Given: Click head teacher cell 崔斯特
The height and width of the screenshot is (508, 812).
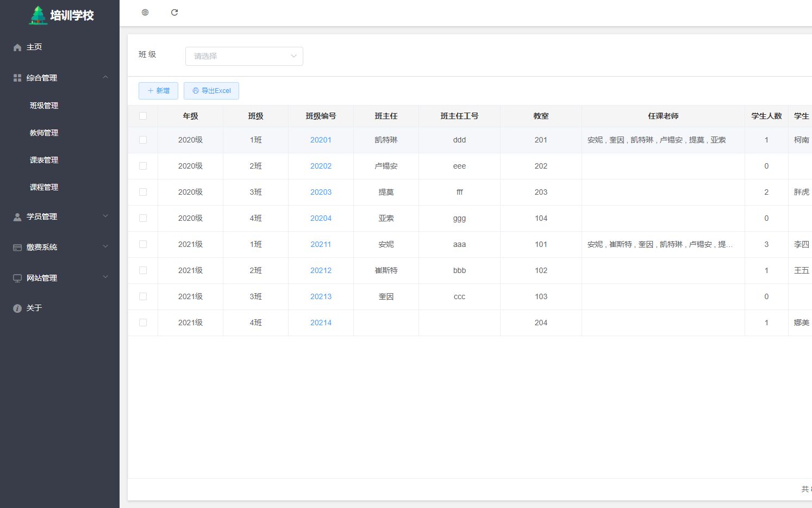Looking at the screenshot, I should [386, 270].
